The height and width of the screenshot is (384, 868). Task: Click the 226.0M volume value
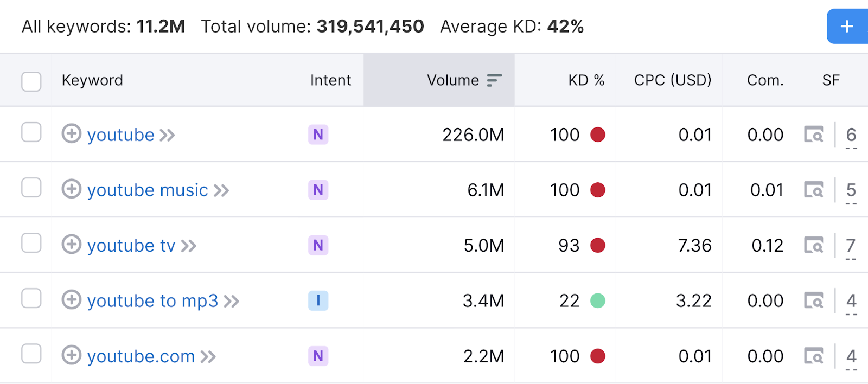473,135
